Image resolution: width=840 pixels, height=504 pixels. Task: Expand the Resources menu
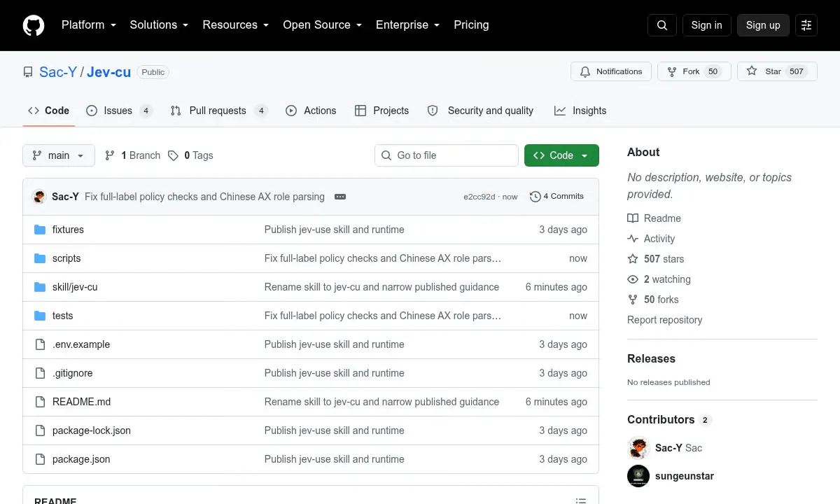(x=236, y=25)
